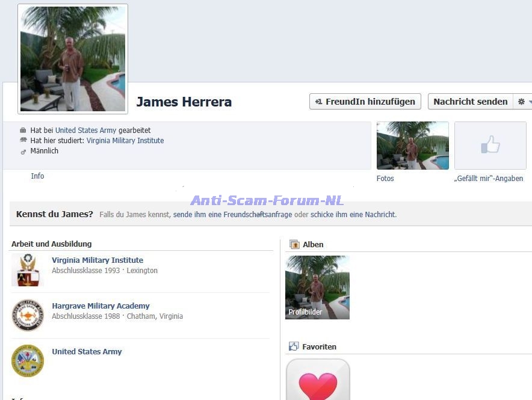The width and height of the screenshot is (532, 400).
Task: Click the main profile picture
Action: click(x=73, y=59)
